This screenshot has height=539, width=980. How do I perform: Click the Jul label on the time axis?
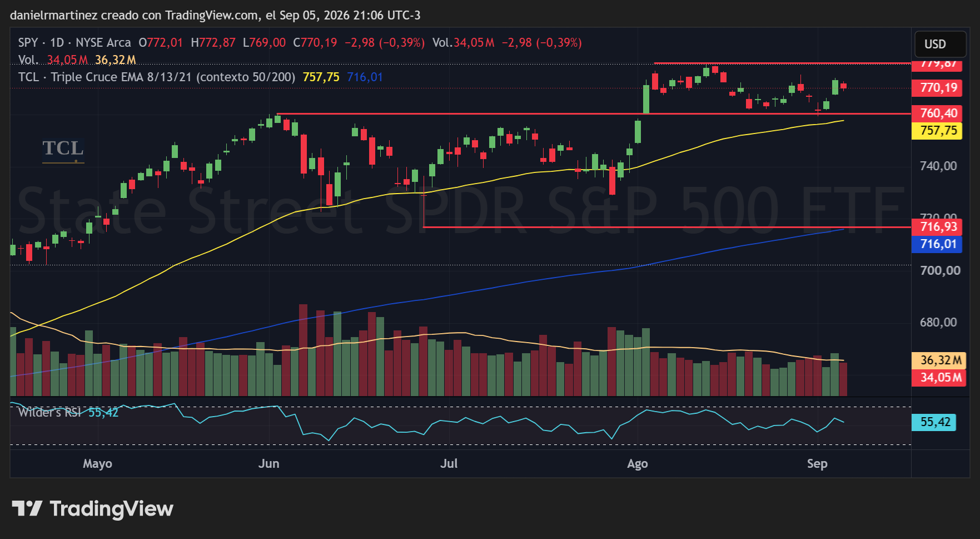click(449, 464)
